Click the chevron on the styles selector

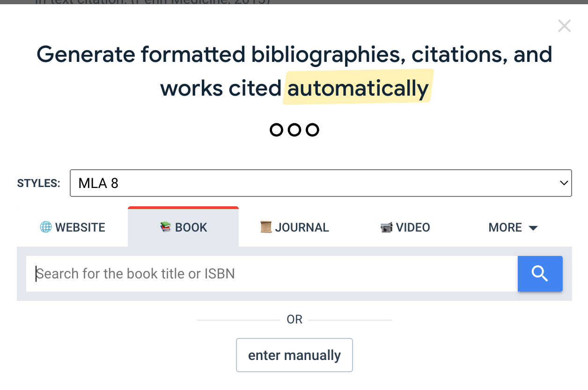click(x=564, y=183)
